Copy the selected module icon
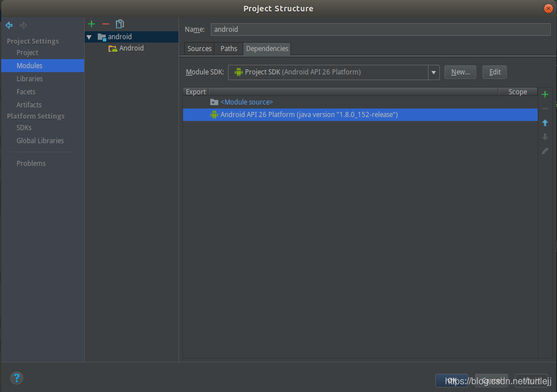This screenshot has height=392, width=557. [x=120, y=24]
